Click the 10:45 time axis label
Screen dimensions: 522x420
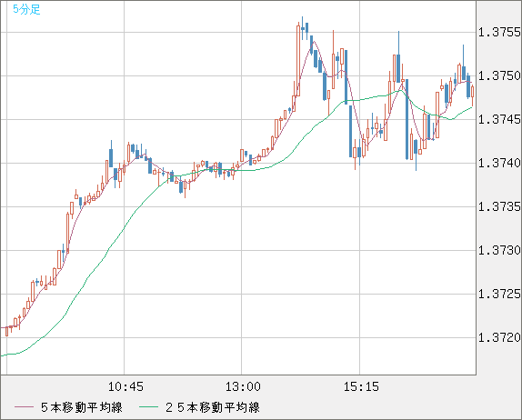click(x=125, y=386)
